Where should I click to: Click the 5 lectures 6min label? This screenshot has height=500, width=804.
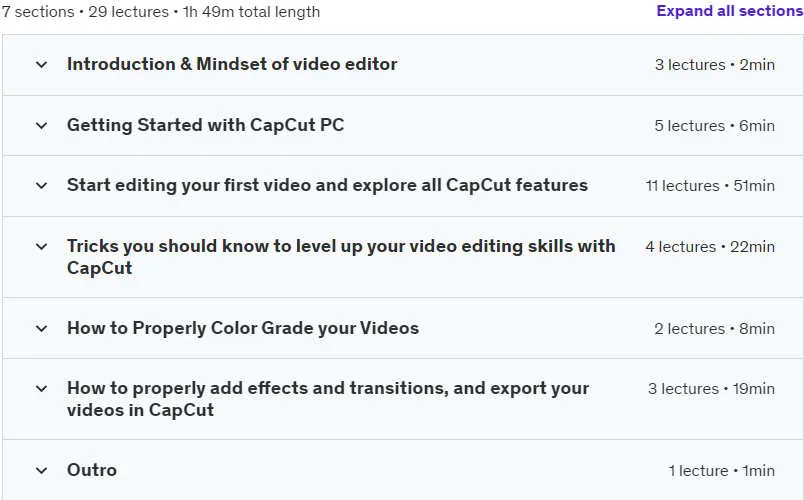pyautogui.click(x=715, y=126)
